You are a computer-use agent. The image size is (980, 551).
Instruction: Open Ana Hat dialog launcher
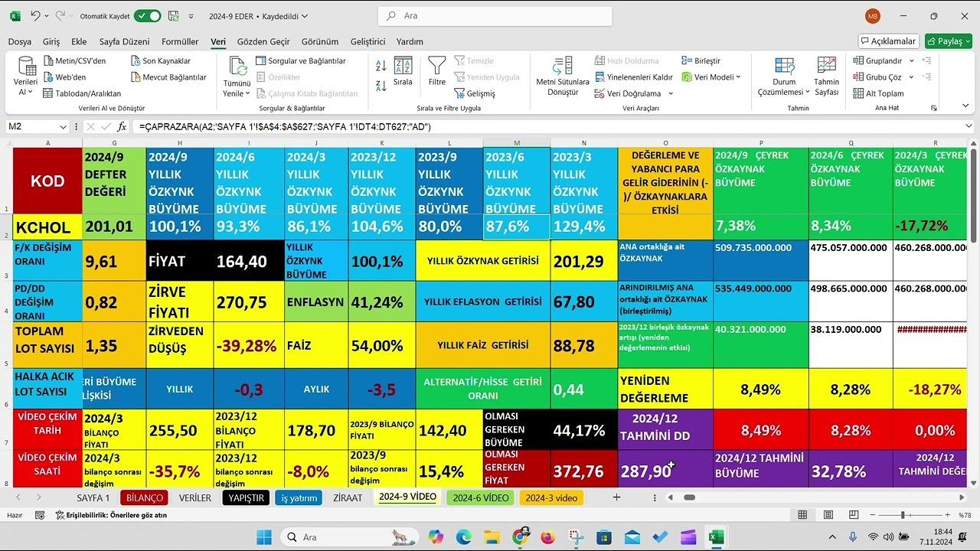coord(934,108)
